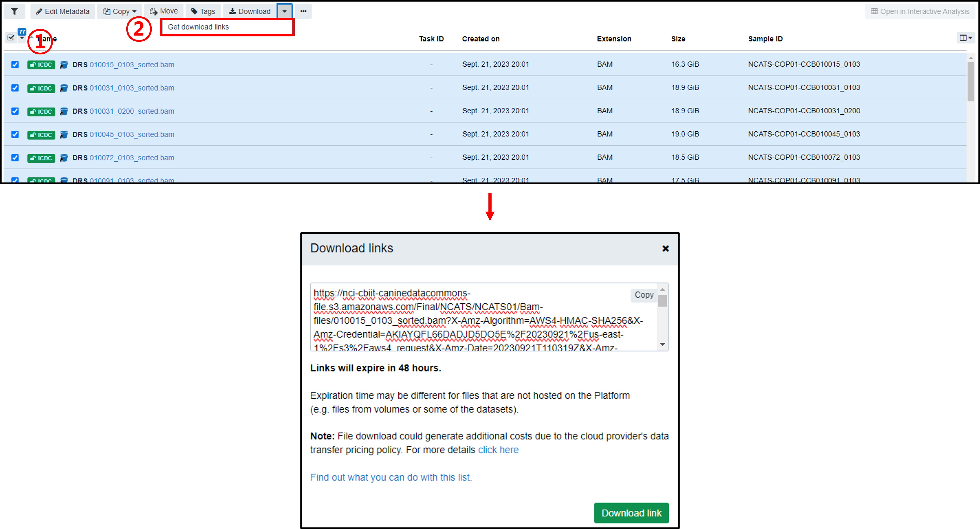Viewport: 980px width, 529px height.
Task: Select the 16.3 GiB size cell
Action: click(685, 64)
